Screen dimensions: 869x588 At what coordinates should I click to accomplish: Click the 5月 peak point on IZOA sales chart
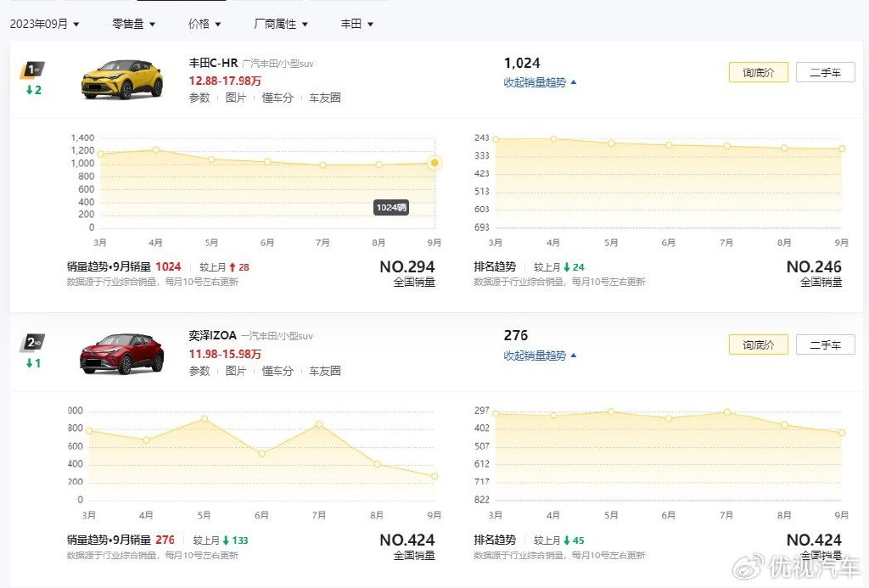(x=204, y=419)
